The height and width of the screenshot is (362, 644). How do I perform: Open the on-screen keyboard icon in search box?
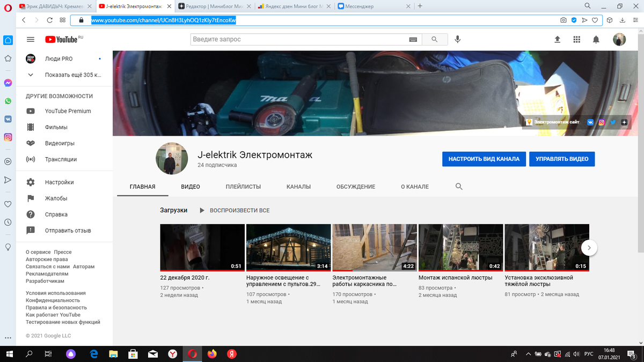tap(413, 40)
